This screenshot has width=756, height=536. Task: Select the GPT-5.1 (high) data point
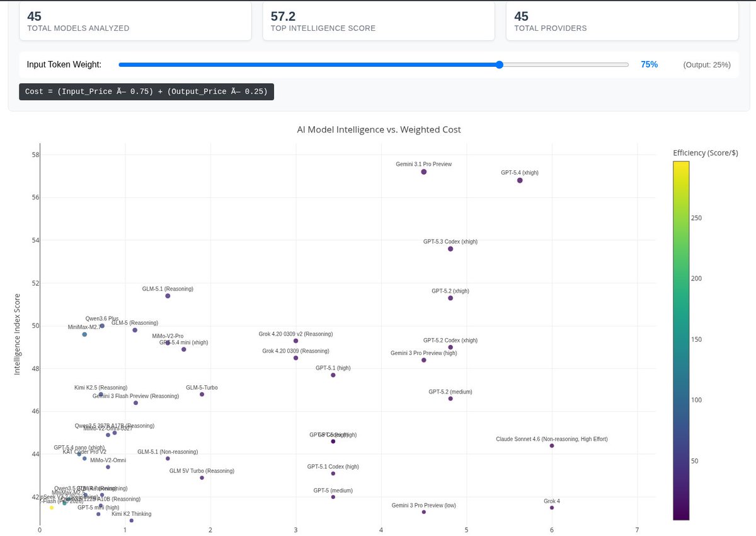coord(333,375)
